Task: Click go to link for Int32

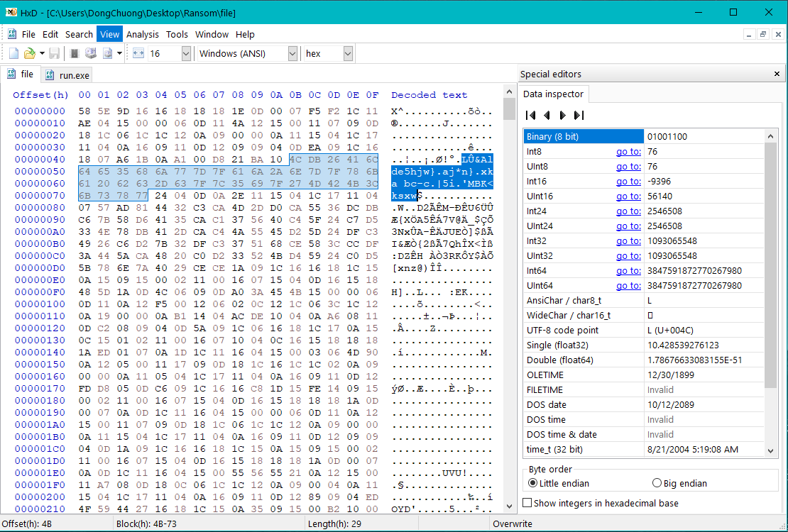Action: (628, 240)
